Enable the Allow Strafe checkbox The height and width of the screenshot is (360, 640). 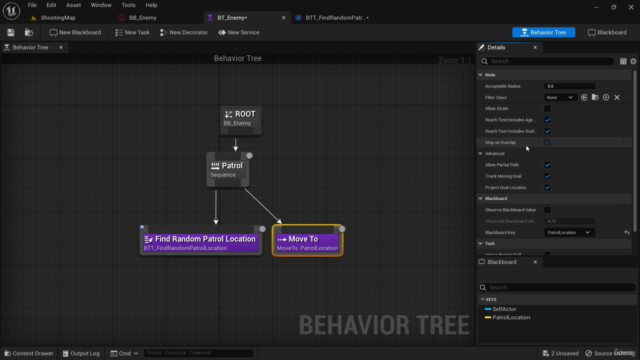click(x=547, y=109)
